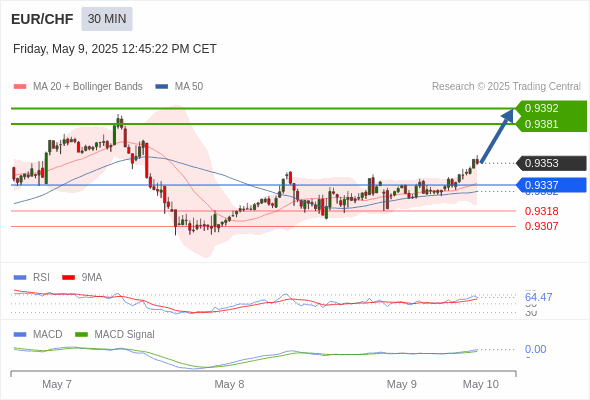Click the May 9 date axis label
The width and height of the screenshot is (590, 400).
[x=401, y=384]
